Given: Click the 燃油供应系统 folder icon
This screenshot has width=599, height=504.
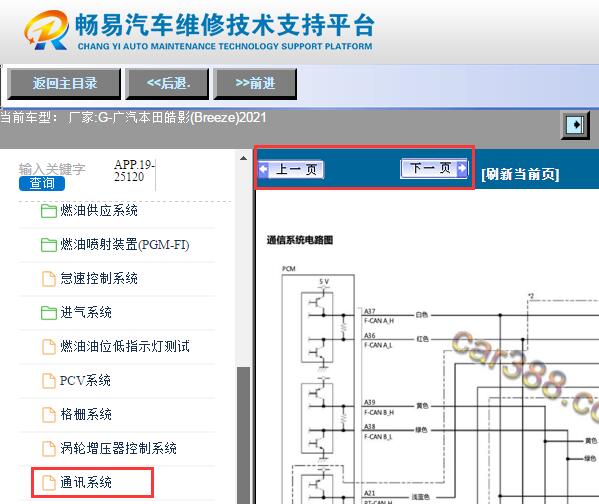Looking at the screenshot, I should [49, 211].
